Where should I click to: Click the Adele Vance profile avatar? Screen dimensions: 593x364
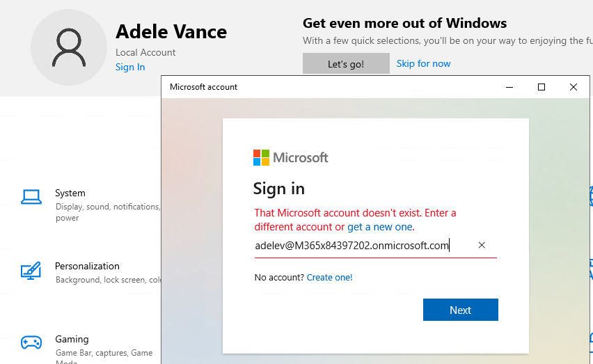click(x=69, y=47)
